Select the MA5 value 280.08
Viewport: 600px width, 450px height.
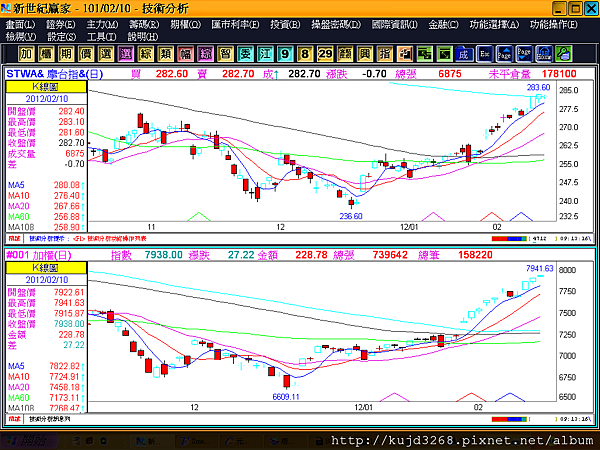66,185
